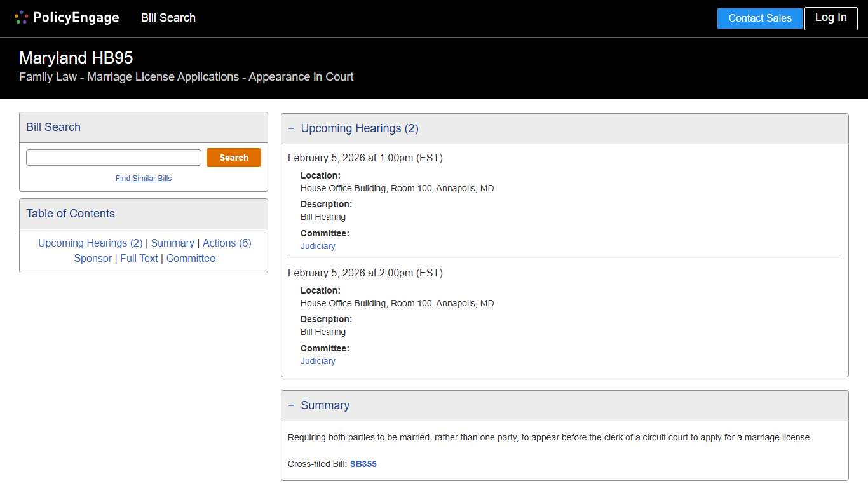
Task: Open Judiciary committee for 1:00pm hearing
Action: tap(318, 246)
